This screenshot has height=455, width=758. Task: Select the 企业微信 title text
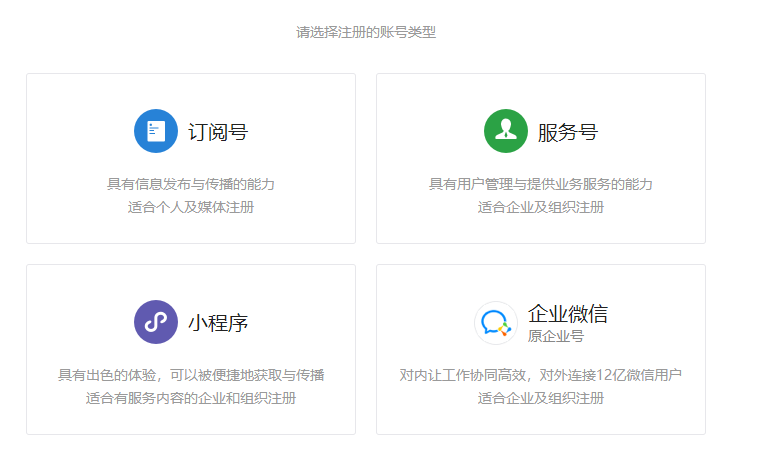[568, 314]
